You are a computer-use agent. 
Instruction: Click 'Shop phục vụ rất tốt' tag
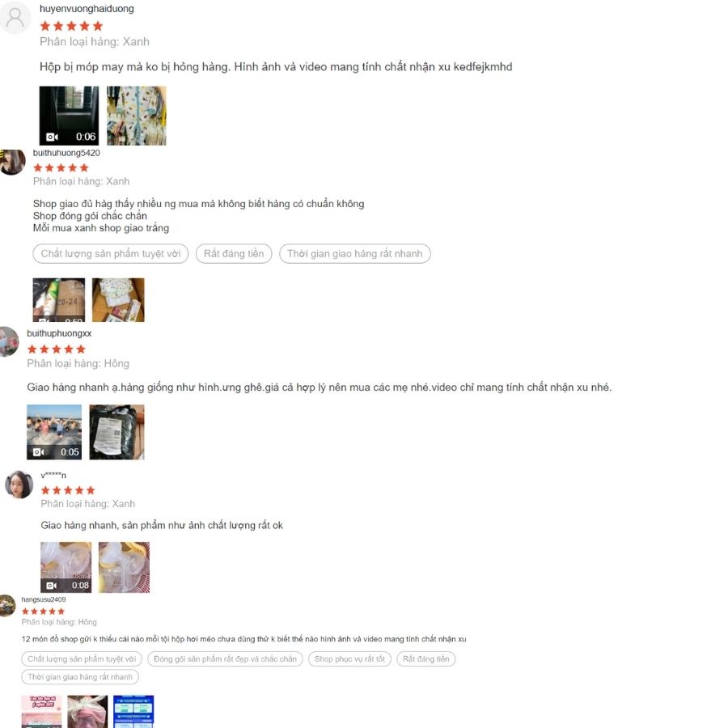click(349, 658)
